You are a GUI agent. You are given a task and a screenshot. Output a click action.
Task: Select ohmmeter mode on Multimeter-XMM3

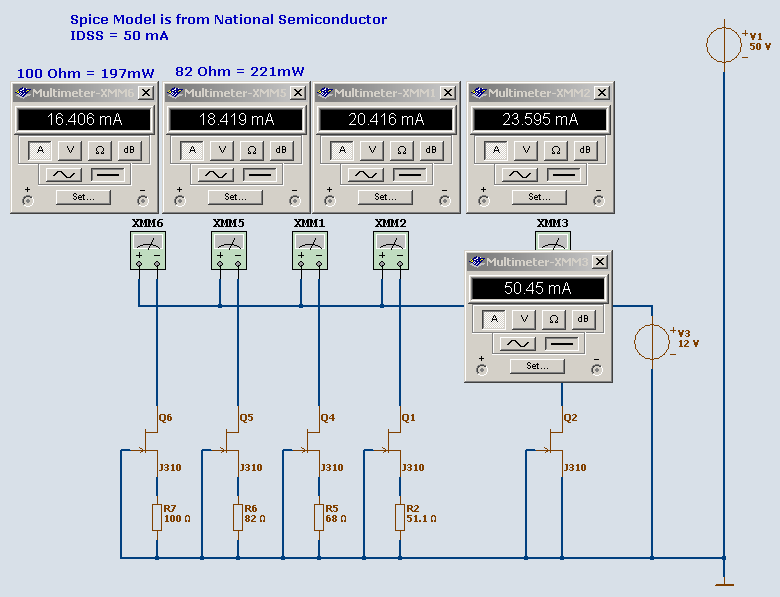554,319
